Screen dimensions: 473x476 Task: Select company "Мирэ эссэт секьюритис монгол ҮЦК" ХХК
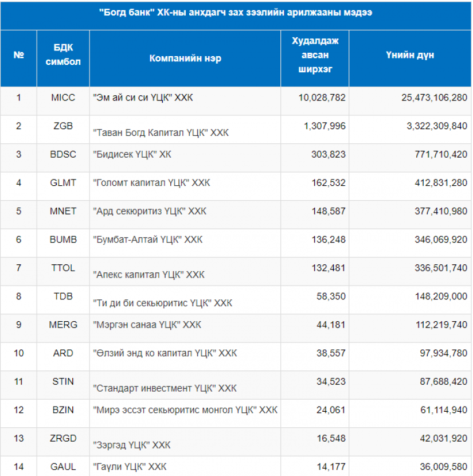point(185,410)
